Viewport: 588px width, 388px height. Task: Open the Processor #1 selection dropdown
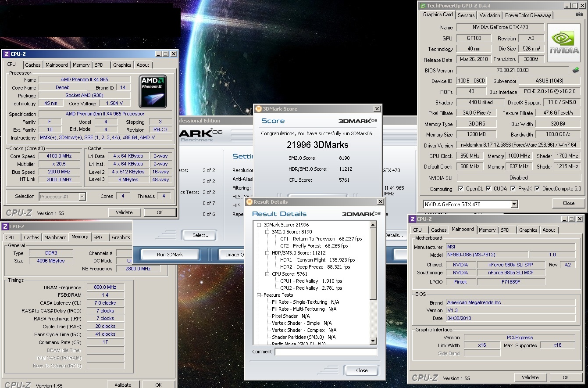tap(82, 197)
